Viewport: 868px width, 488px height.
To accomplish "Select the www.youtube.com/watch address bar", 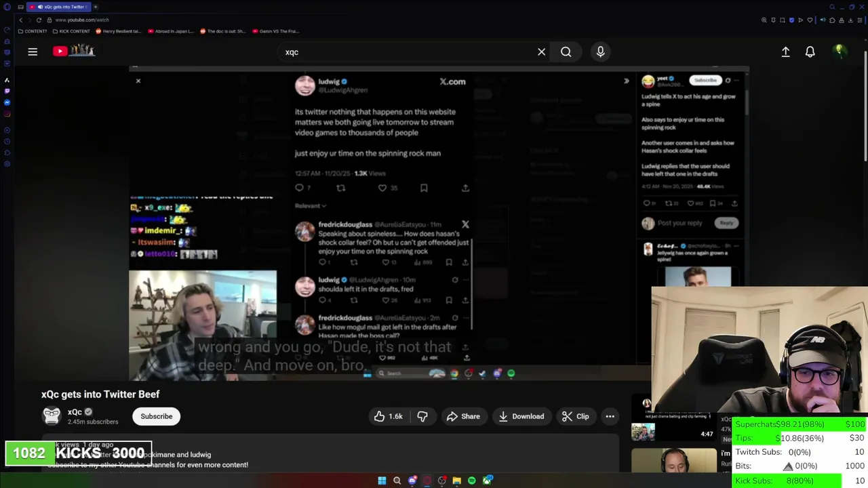I will (82, 20).
